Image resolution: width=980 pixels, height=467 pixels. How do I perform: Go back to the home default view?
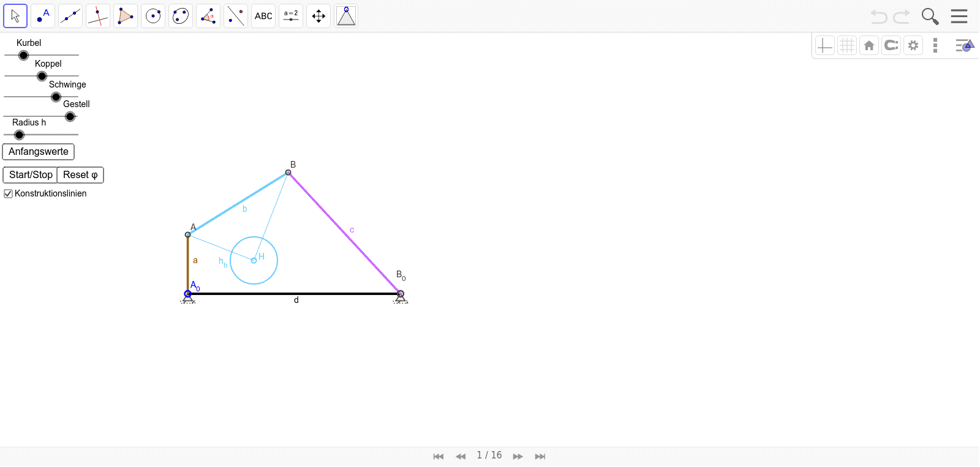[x=869, y=45]
